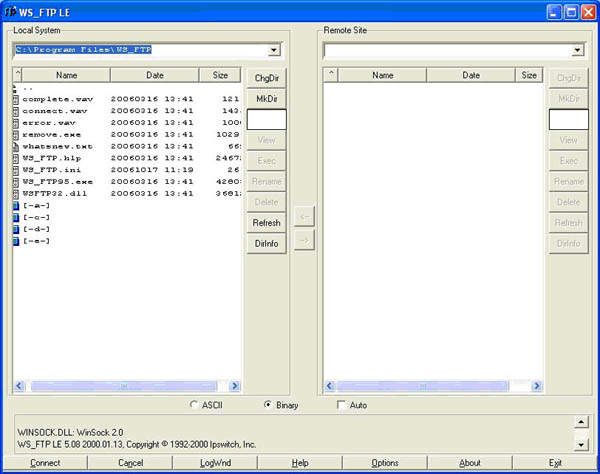
Task: Click the Cancel button
Action: pyautogui.click(x=130, y=463)
